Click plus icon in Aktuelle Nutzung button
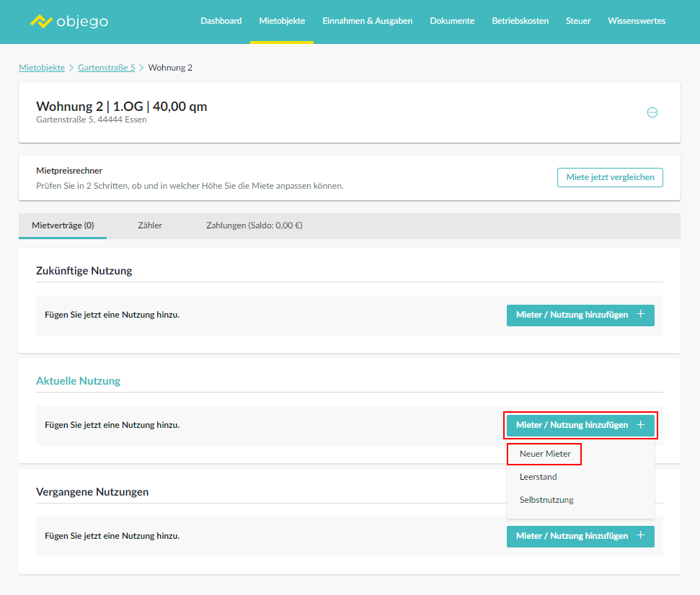 [x=641, y=424]
